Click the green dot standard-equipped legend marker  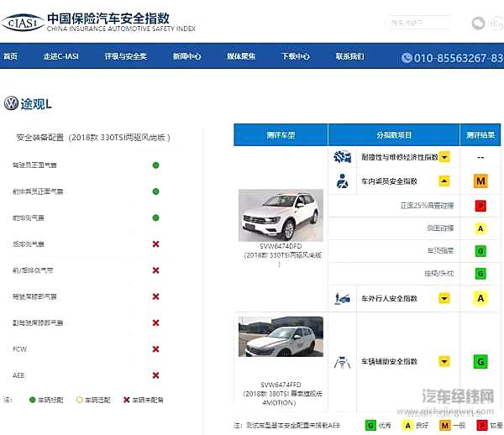[32, 400]
